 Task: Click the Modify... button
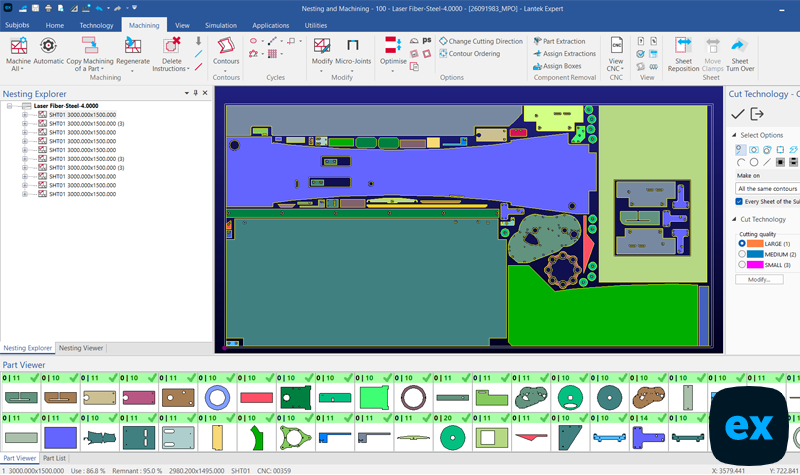pyautogui.click(x=759, y=280)
